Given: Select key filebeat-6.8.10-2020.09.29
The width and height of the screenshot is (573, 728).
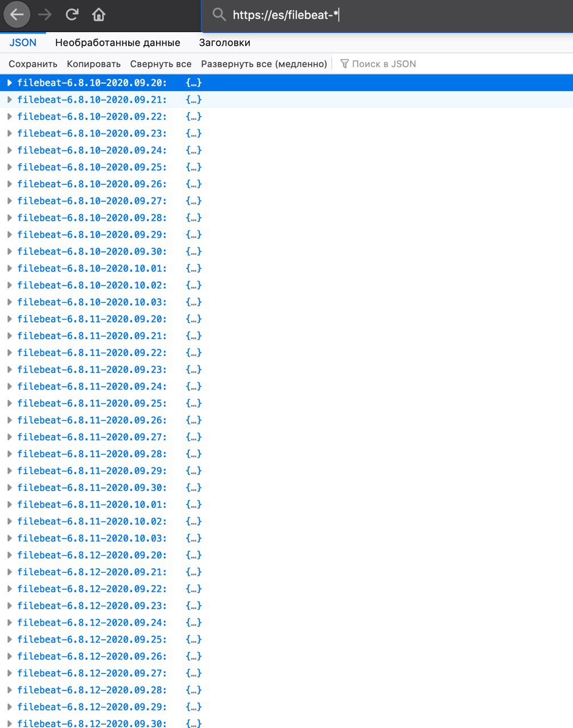Looking at the screenshot, I should coord(92,235).
